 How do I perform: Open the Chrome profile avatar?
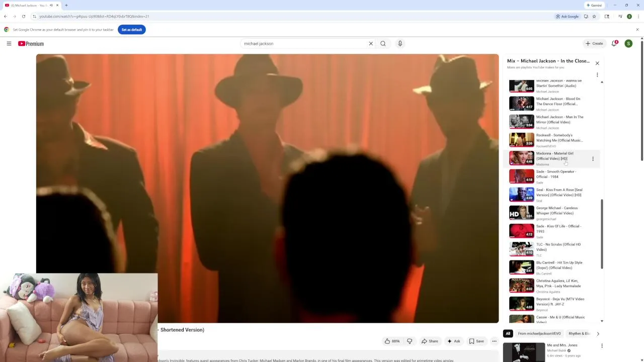pos(629,17)
